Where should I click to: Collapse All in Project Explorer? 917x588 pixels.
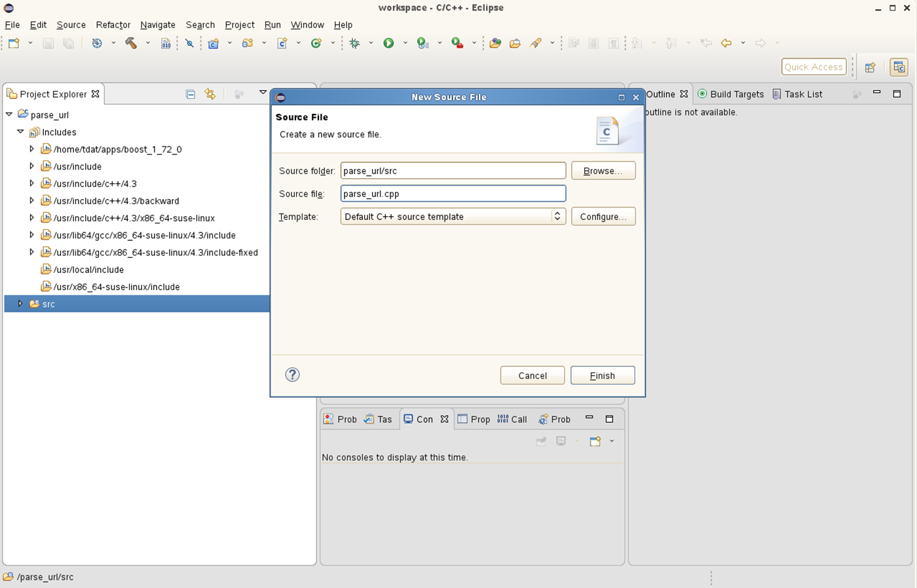point(190,94)
